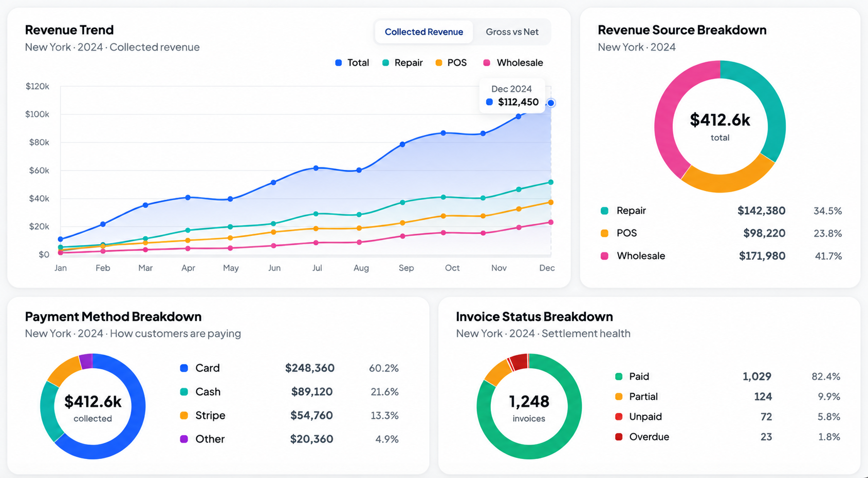Click the orange swatch beside Partial
The image size is (868, 478).
pyautogui.click(x=619, y=396)
